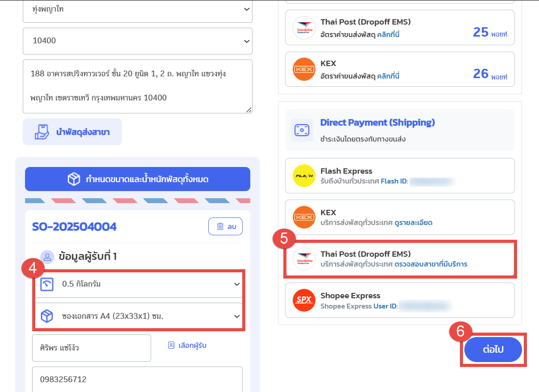Click the box icon in the blue button
Viewport: 539px width, 392px height.
click(74, 179)
